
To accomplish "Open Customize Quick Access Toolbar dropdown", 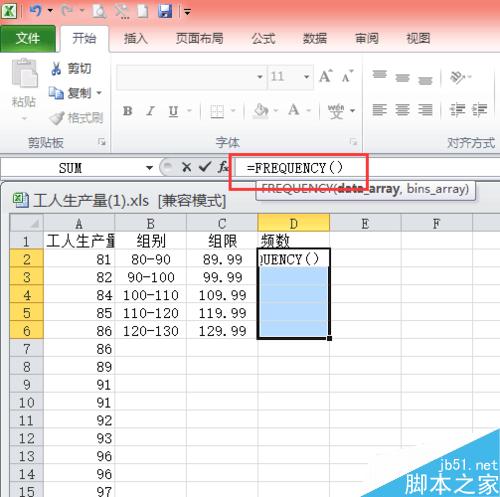I will pos(188,12).
